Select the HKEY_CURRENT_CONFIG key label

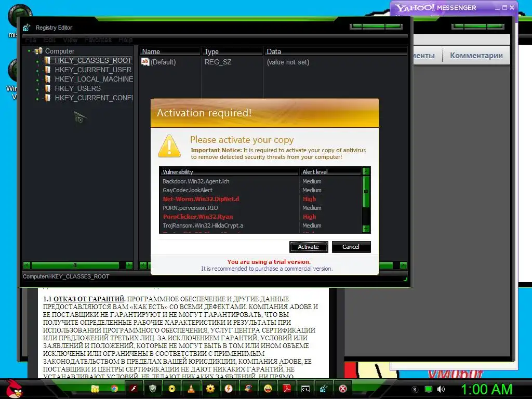(94, 98)
